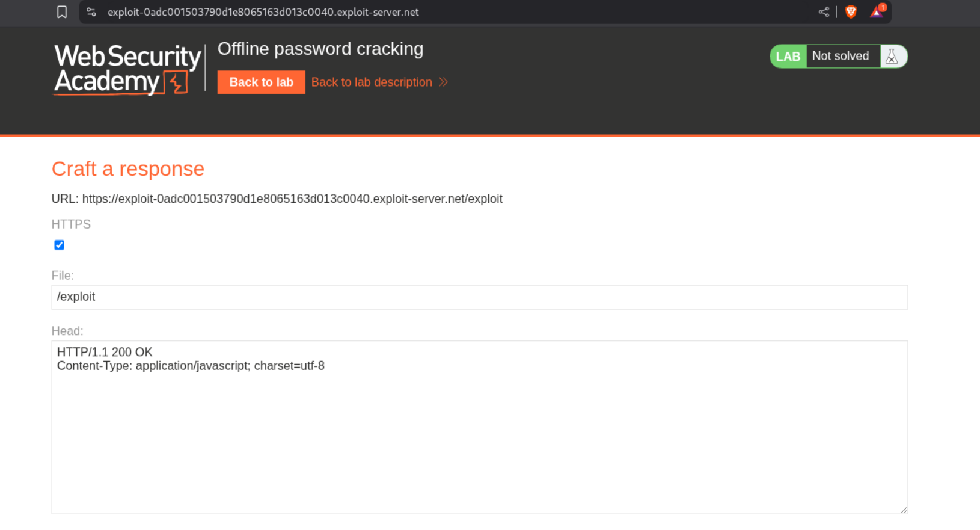Click the share icon in the address bar
The image size is (980, 530).
(824, 12)
